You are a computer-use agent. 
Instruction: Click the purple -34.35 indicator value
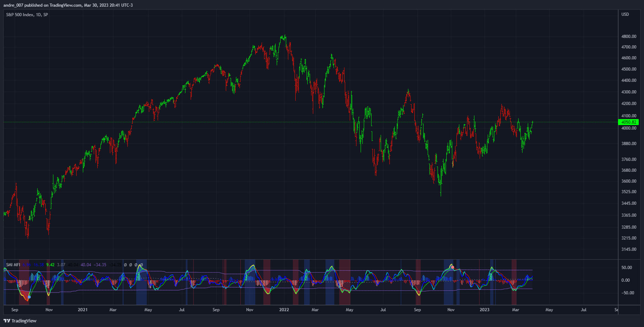(x=100, y=265)
